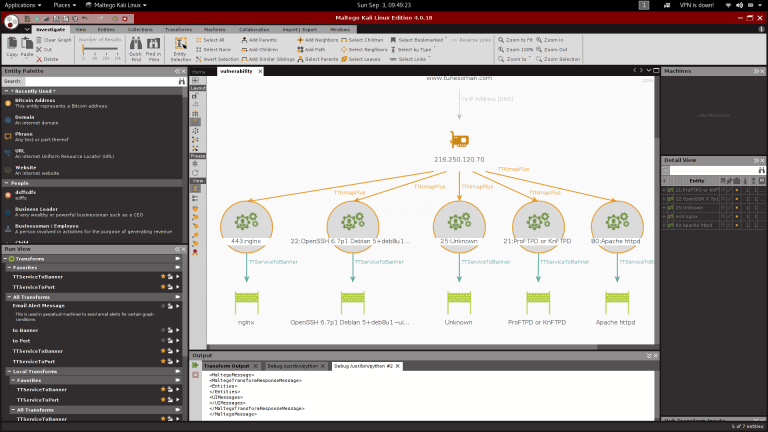Click the Maltego application logo button
This screenshot has height=432, width=768.
(x=11, y=21)
